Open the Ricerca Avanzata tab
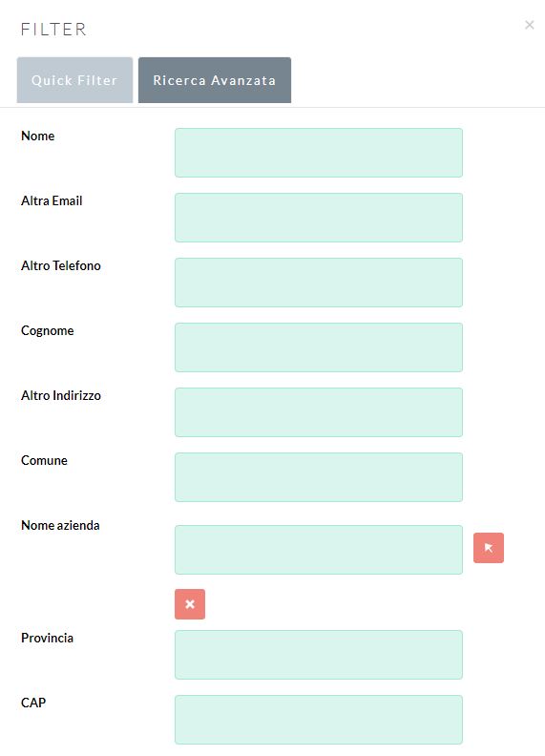Viewport: 545px width, 756px height. (x=215, y=80)
